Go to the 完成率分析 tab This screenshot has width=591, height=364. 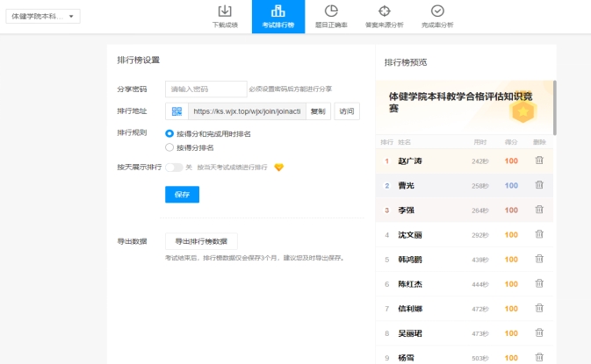click(437, 17)
